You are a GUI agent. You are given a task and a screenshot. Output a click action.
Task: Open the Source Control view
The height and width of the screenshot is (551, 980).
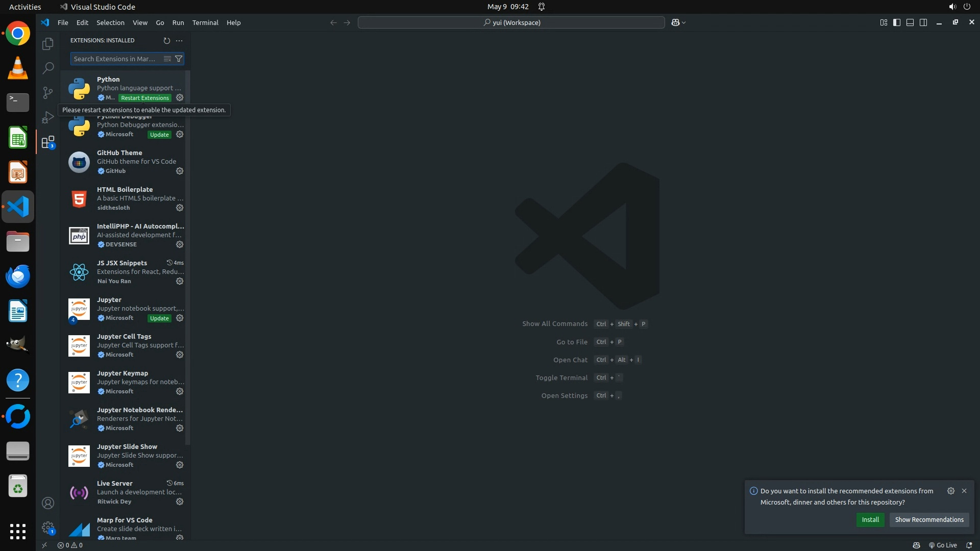(48, 92)
